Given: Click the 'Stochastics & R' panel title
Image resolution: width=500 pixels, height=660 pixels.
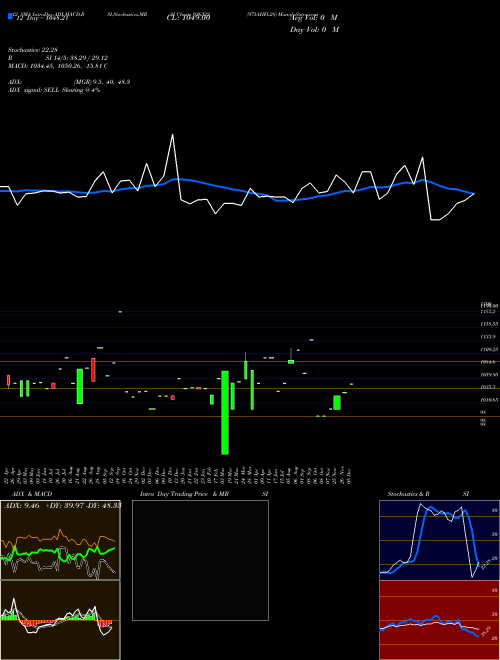Looking at the screenshot, I should point(408,494).
